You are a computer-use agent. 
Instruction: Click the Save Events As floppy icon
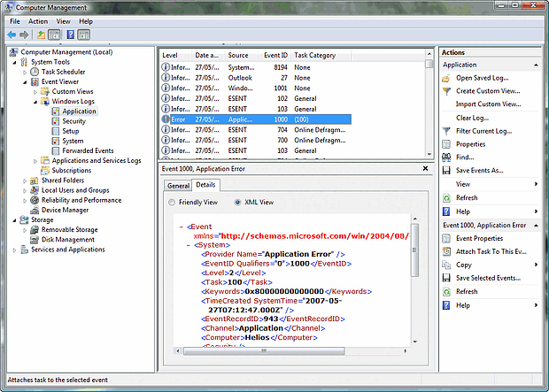(446, 171)
